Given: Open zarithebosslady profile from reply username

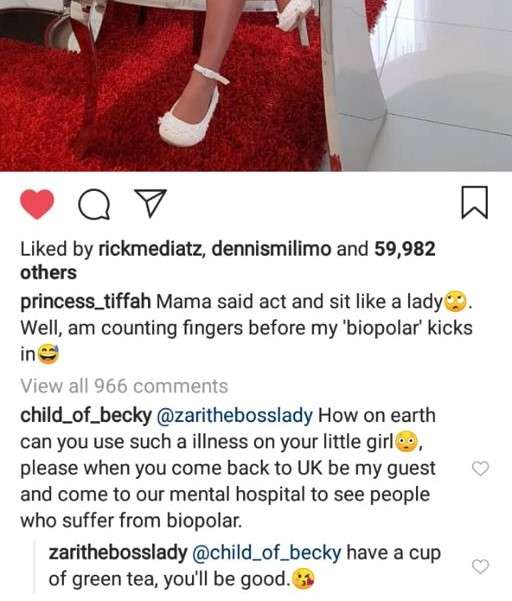Looking at the screenshot, I should click(x=118, y=553).
